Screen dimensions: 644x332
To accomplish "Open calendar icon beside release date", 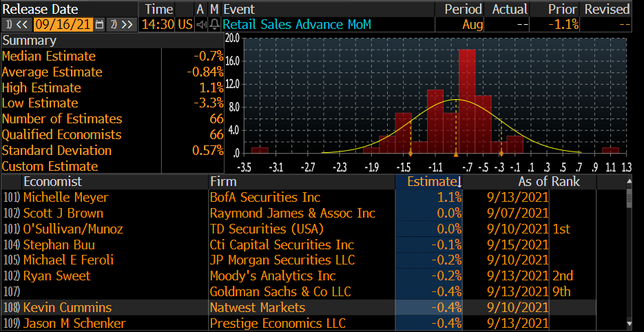I will coord(99,25).
